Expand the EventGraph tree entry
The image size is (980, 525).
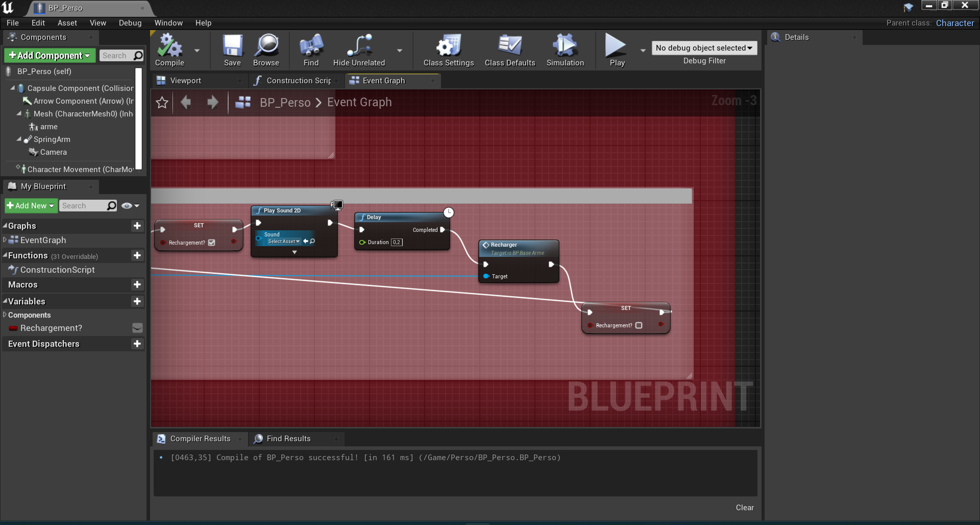tap(5, 240)
